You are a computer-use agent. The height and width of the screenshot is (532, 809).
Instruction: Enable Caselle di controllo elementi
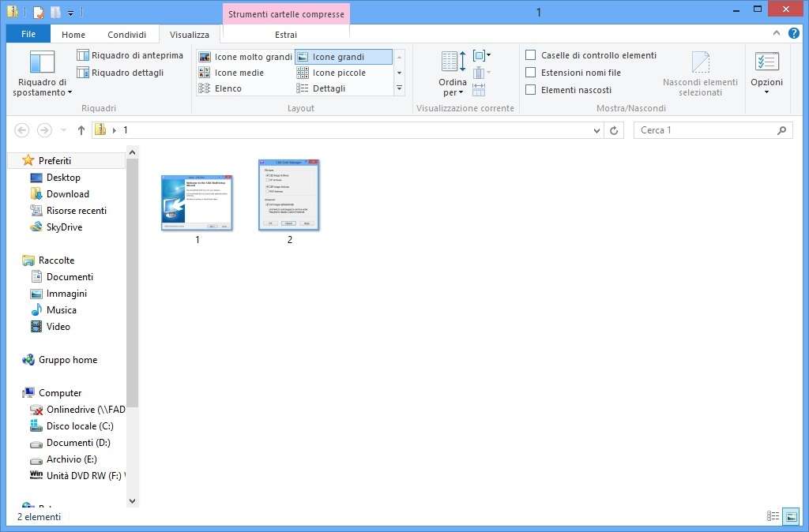pos(530,54)
